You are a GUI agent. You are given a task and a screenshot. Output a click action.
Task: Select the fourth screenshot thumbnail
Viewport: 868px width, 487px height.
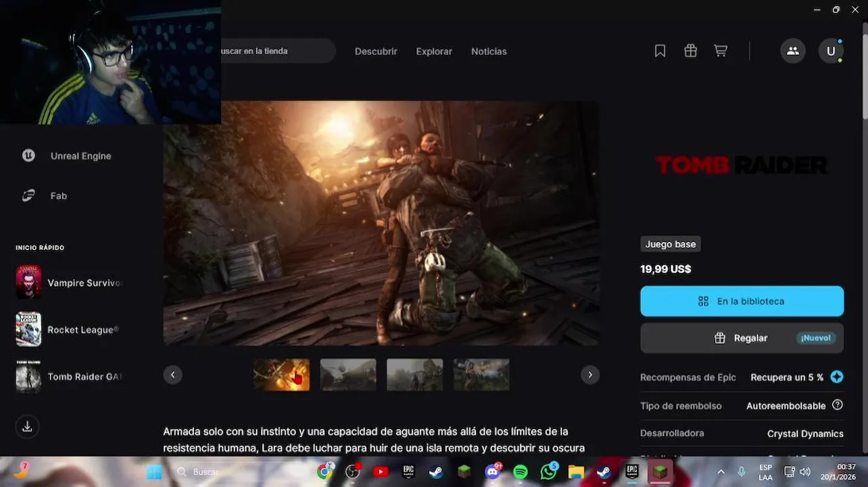tap(481, 375)
